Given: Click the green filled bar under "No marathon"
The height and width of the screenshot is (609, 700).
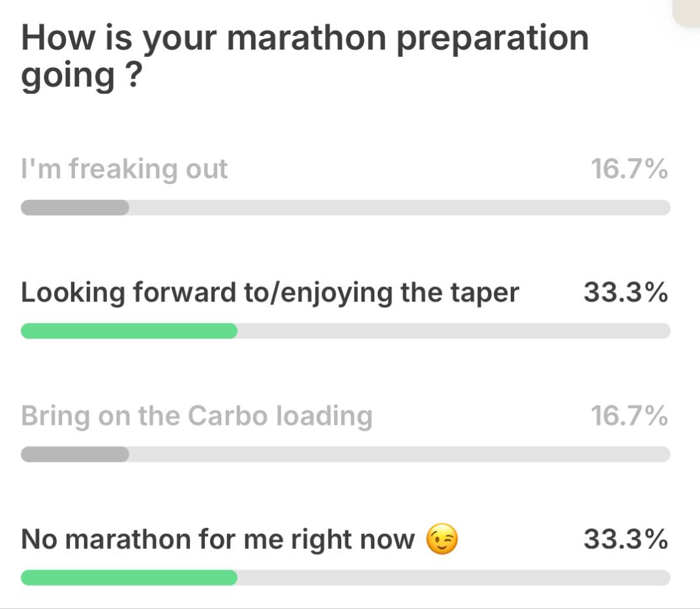Looking at the screenshot, I should (x=129, y=578).
